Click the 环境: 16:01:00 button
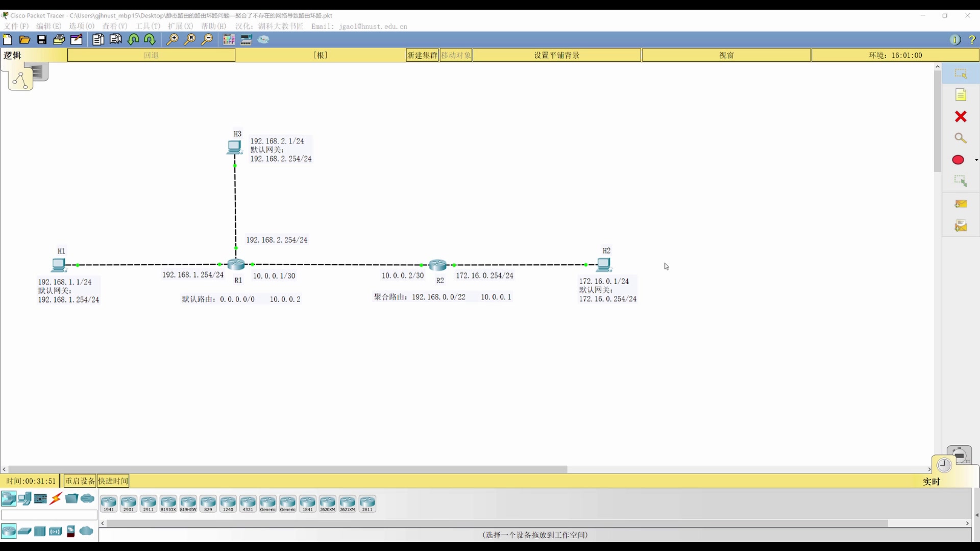980x551 pixels. [x=895, y=55]
